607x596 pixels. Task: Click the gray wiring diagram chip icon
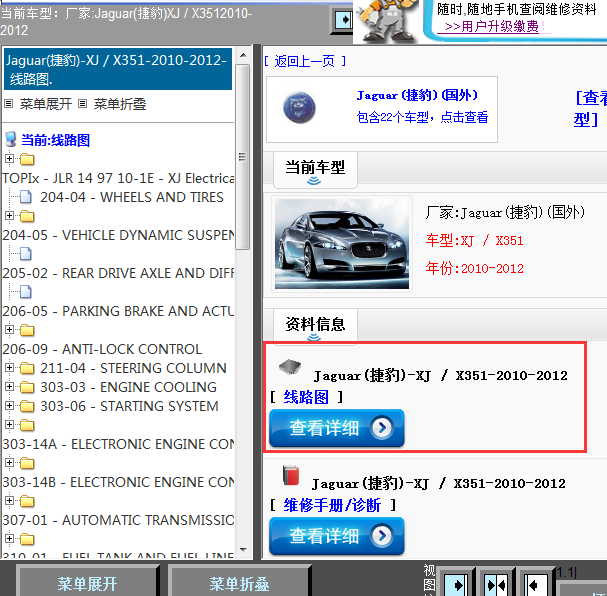[290, 367]
